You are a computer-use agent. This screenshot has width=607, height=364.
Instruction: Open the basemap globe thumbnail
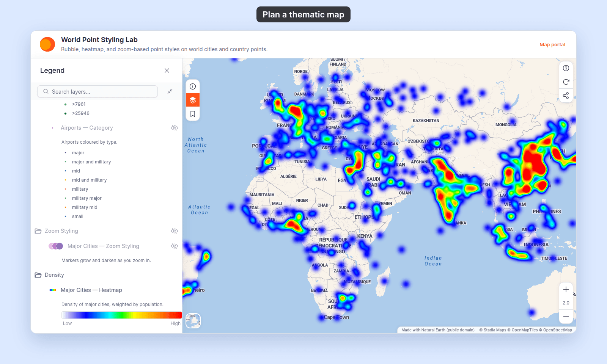pyautogui.click(x=193, y=321)
